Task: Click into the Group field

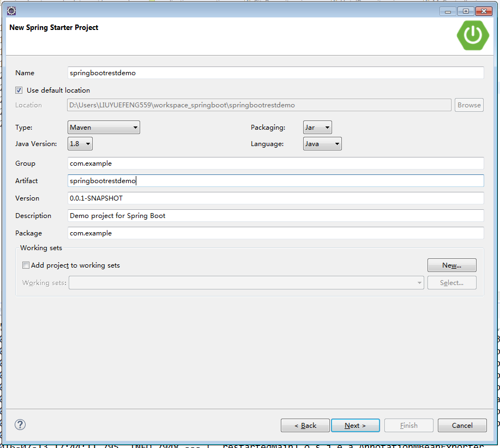Action: [x=275, y=164]
